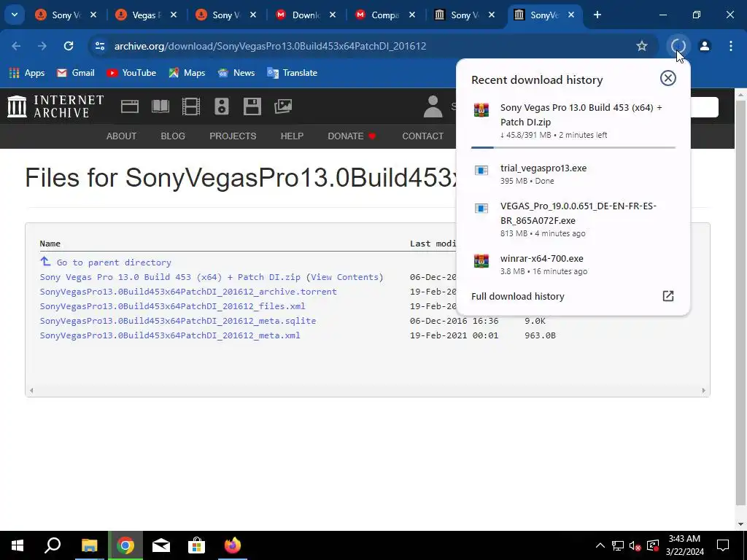Image resolution: width=747 pixels, height=560 pixels.
Task: Click scroll right arrow in file list
Action: [704, 391]
